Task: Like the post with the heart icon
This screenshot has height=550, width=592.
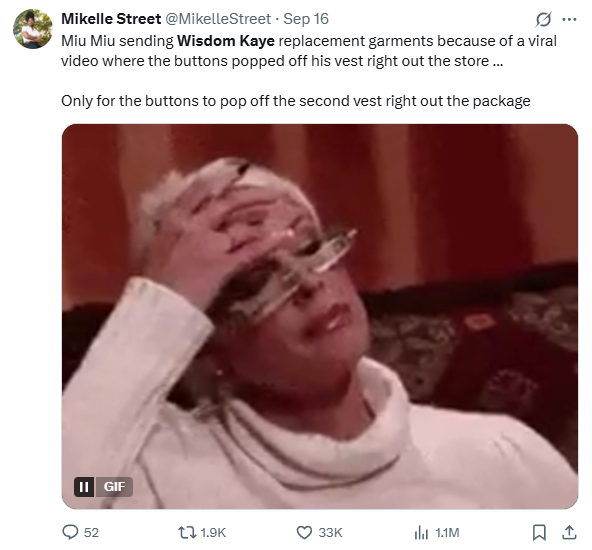Action: click(x=304, y=533)
